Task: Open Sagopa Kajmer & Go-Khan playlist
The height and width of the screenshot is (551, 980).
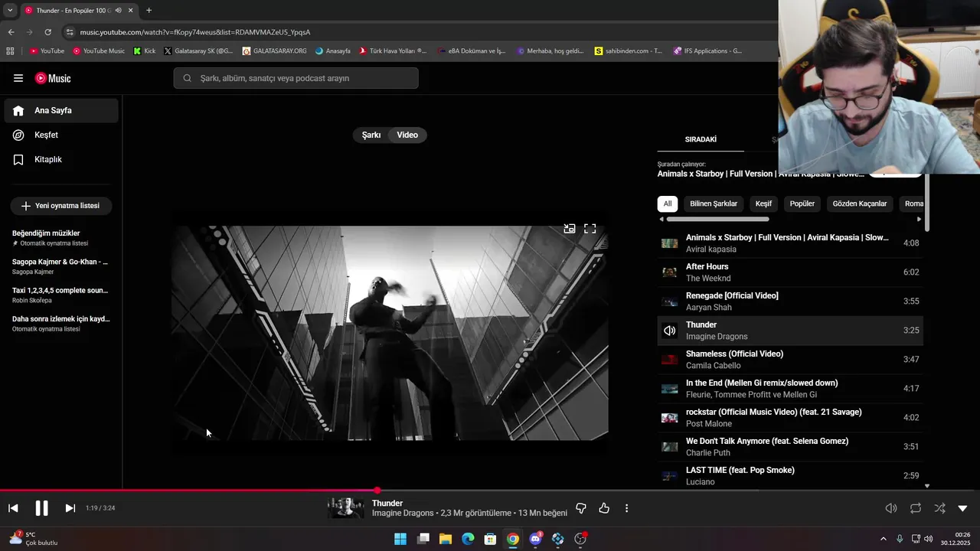Action: (61, 266)
